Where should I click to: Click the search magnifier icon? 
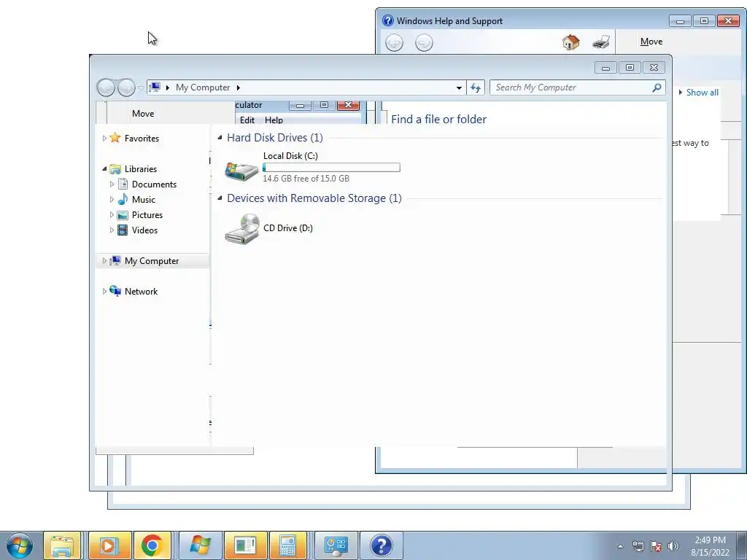click(657, 87)
